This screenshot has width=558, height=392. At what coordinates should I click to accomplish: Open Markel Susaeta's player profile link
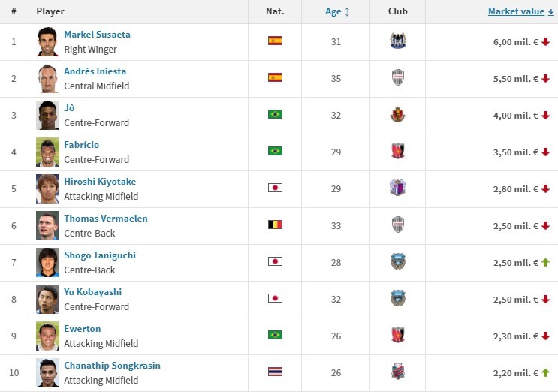97,35
